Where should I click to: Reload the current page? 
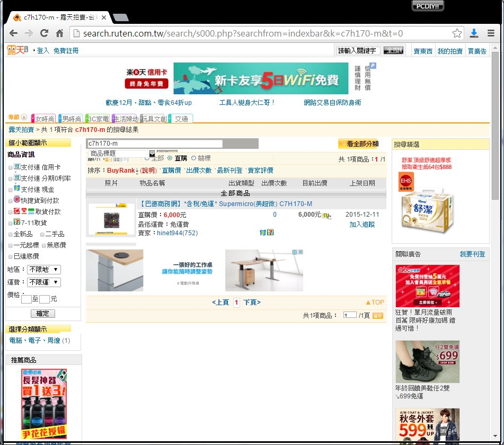click(x=44, y=33)
